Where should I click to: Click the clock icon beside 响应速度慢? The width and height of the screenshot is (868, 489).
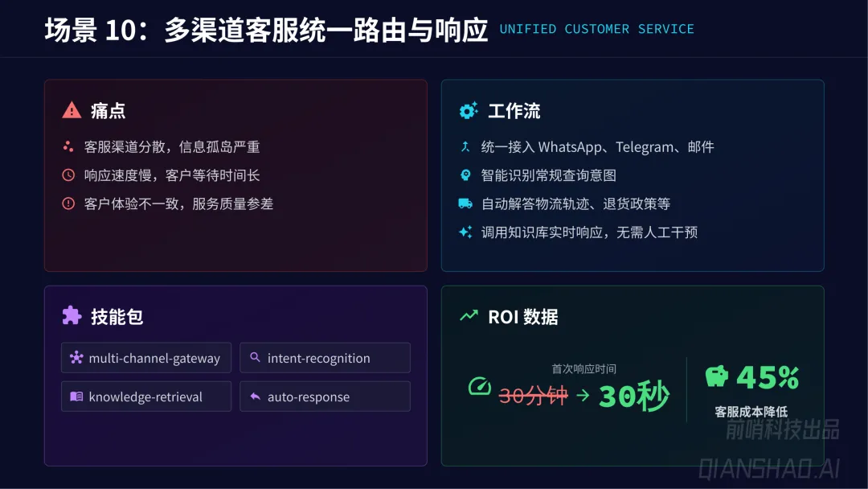point(68,175)
